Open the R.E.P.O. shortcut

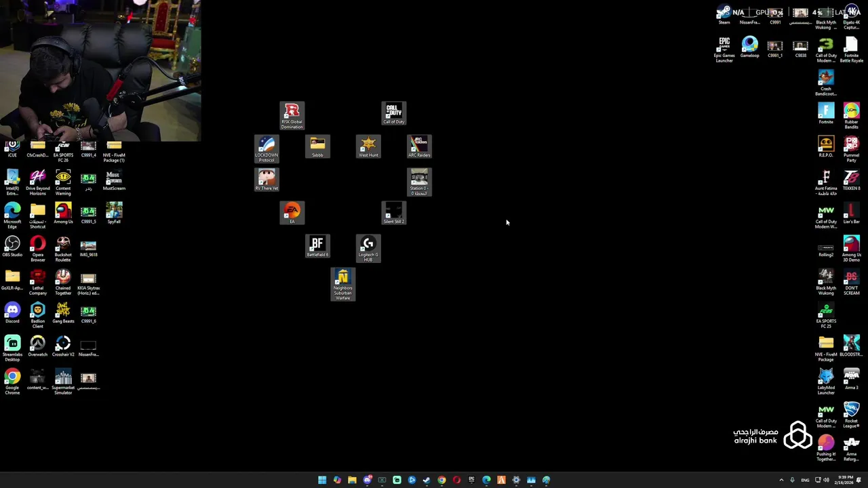[x=826, y=146]
